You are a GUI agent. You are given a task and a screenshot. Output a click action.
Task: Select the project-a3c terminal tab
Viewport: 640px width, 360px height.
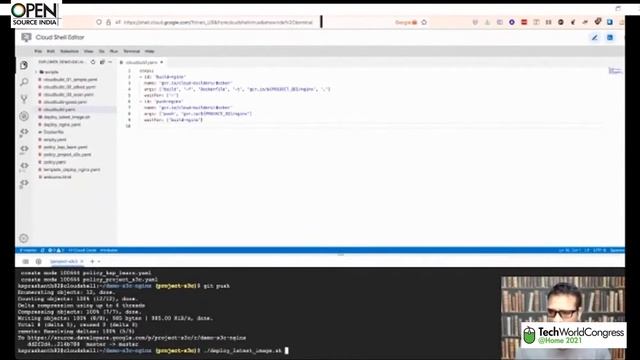pyautogui.click(x=64, y=261)
